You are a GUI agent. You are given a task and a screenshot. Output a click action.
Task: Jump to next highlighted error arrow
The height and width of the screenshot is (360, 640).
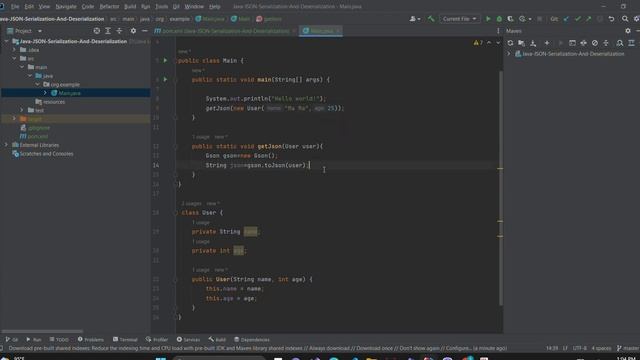(498, 42)
